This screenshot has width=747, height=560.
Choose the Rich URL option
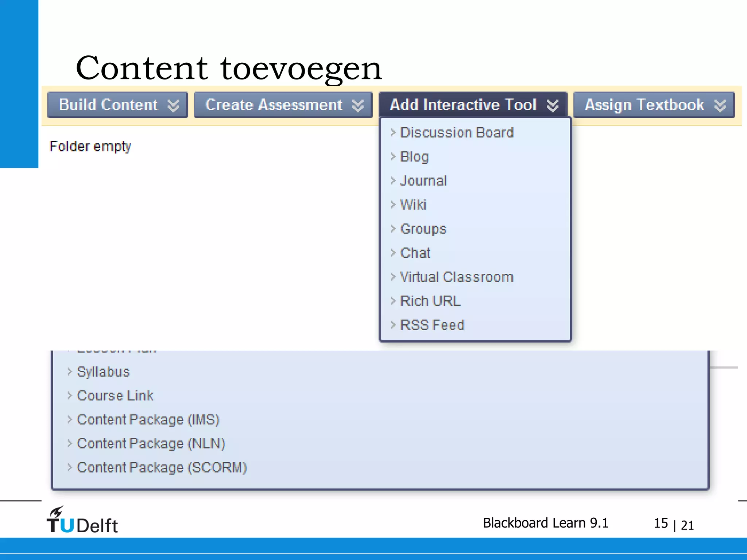(x=431, y=301)
